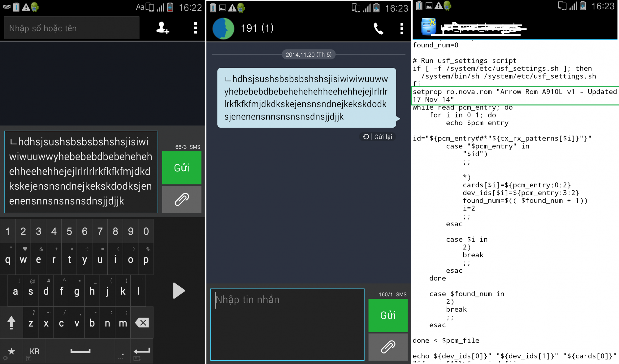Tap green Gửi button in new message screen

[182, 168]
